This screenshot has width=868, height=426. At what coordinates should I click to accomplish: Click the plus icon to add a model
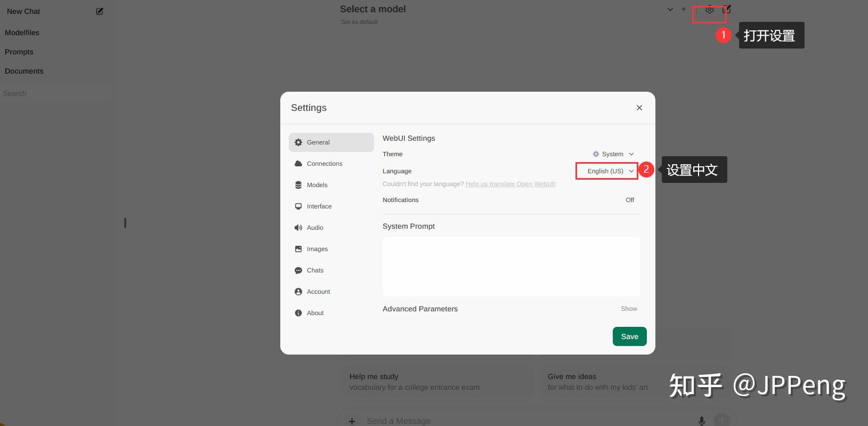[684, 9]
